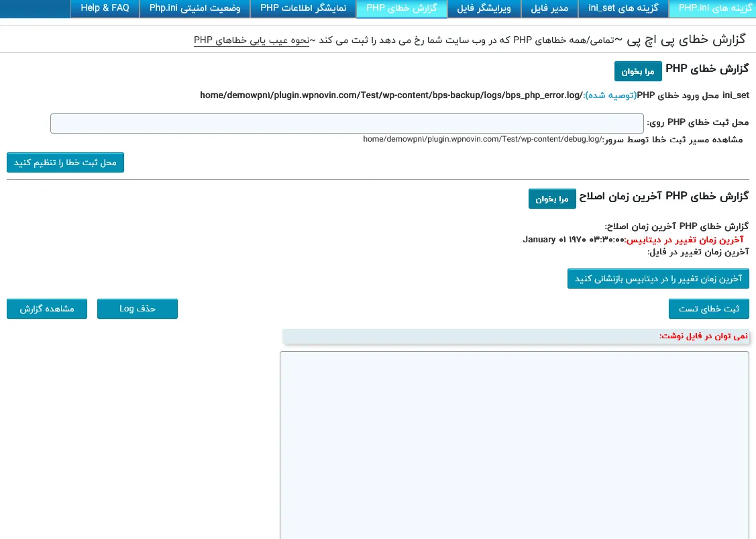
Task: Click مرا بخوان beside آخرین زمان اصلاح heading
Action: (x=552, y=199)
